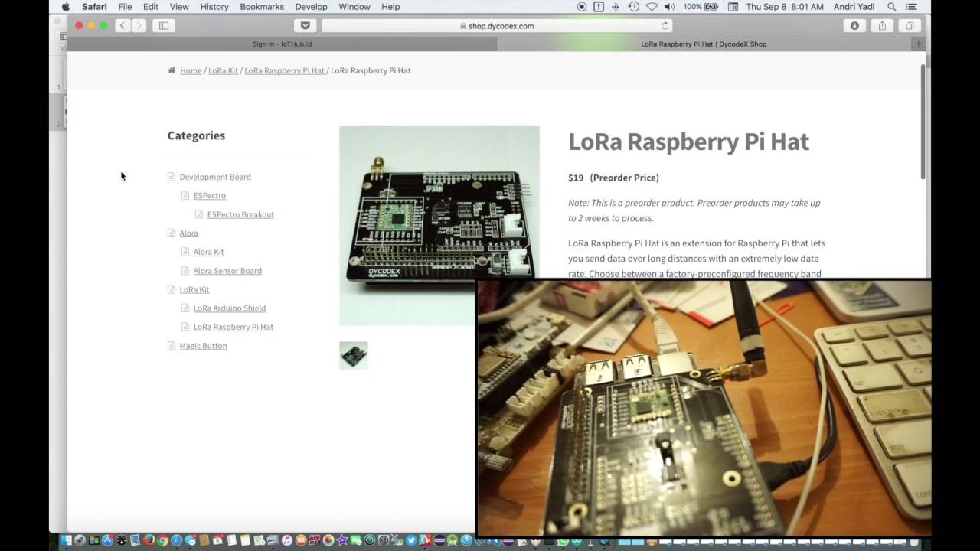The image size is (980, 551).
Task: Click the 'LoRa Raspberry Pi Hat' product title
Action: (x=688, y=142)
